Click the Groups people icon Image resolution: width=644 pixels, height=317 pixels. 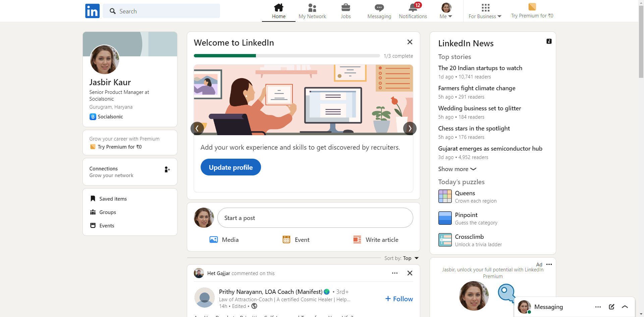[93, 212]
